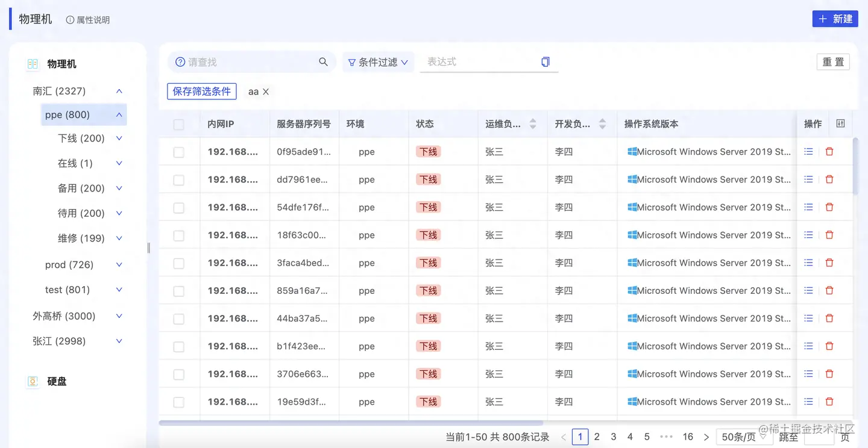The width and height of the screenshot is (868, 448).
Task: Open details list icon for row 44ba37a5
Action: (808, 318)
